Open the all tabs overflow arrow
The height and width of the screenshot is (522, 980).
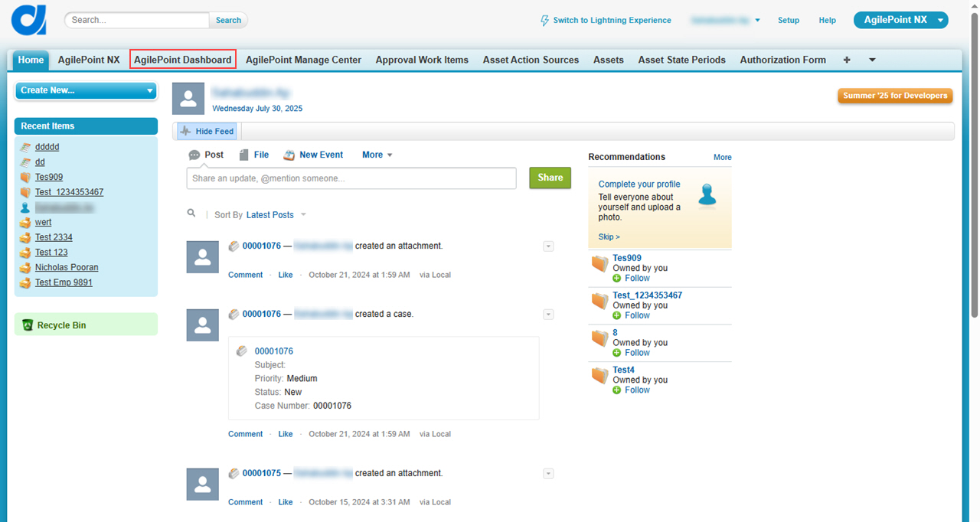(872, 60)
